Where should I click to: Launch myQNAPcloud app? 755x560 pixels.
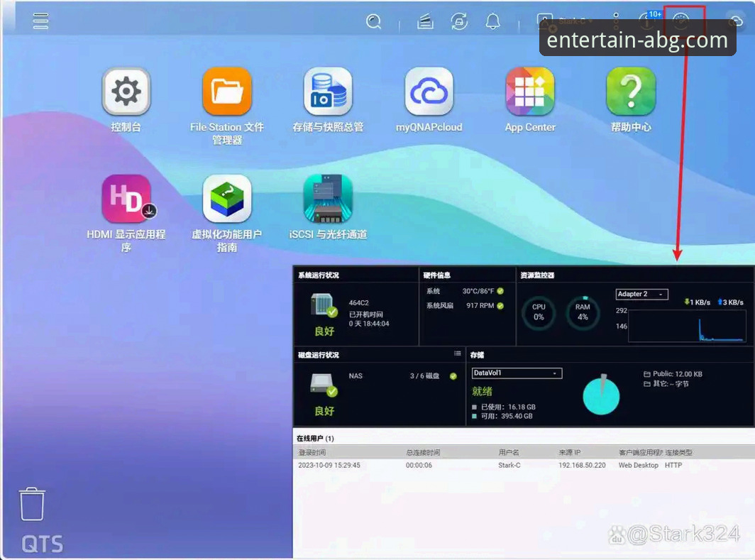[x=429, y=91]
